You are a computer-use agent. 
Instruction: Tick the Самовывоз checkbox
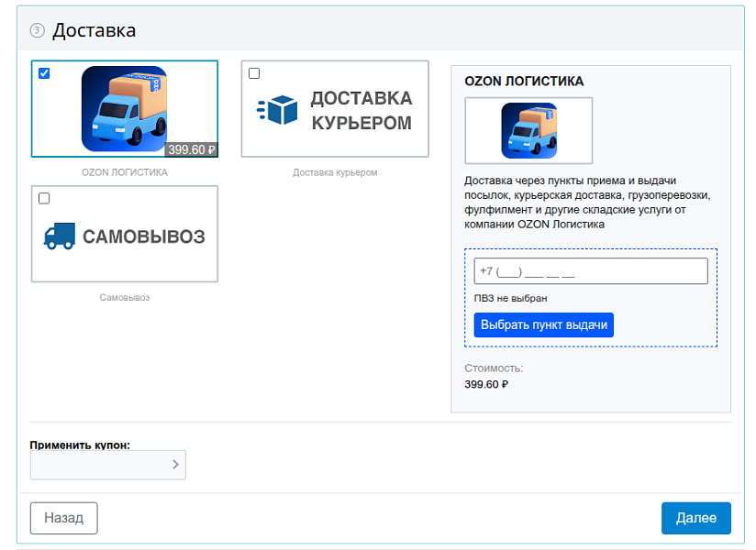tap(44, 198)
